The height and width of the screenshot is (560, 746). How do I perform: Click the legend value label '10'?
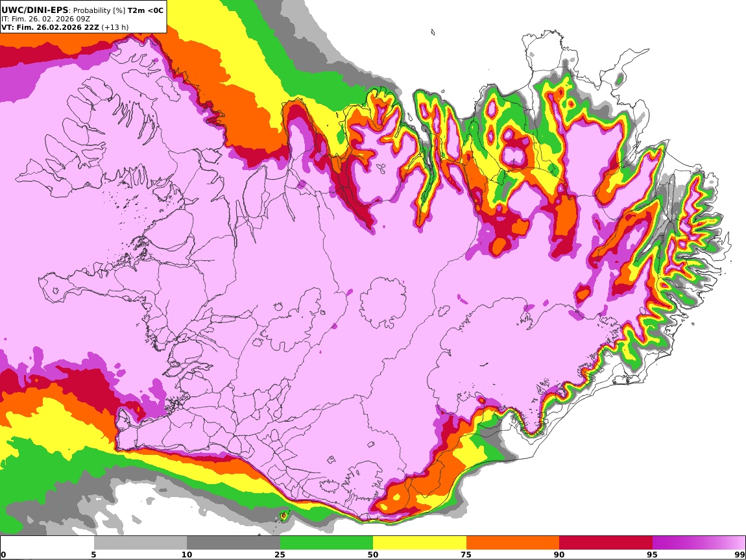187,555
